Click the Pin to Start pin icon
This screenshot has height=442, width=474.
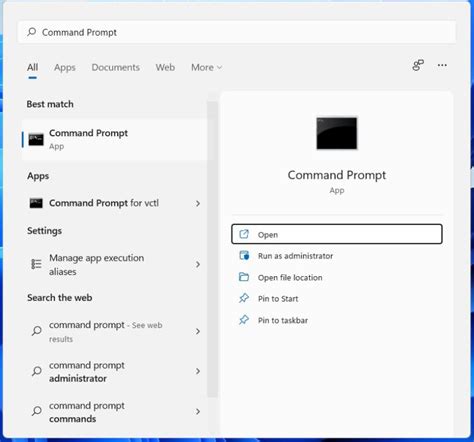point(244,298)
